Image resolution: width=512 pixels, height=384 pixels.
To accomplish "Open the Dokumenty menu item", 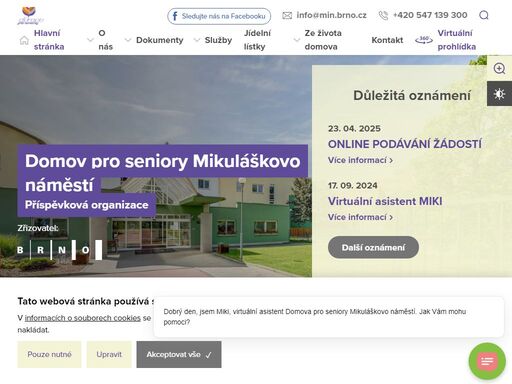I will coord(160,40).
